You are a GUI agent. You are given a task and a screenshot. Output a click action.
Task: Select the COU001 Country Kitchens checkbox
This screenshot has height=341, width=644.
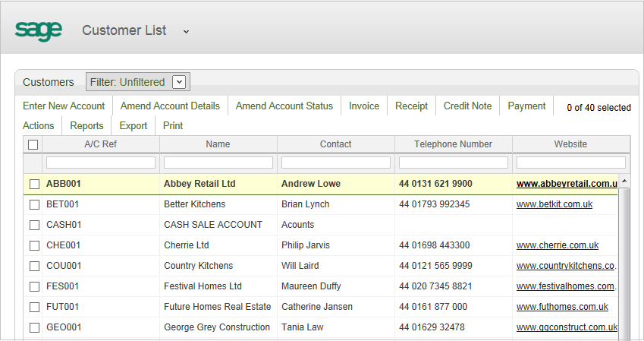tap(34, 266)
